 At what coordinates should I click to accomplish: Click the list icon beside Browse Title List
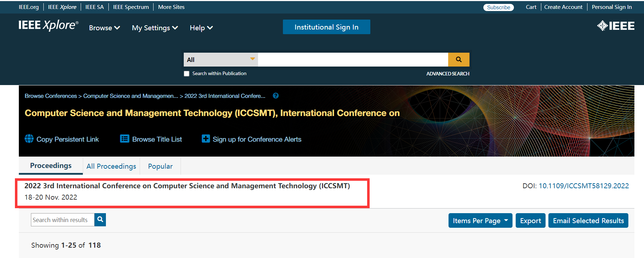125,139
